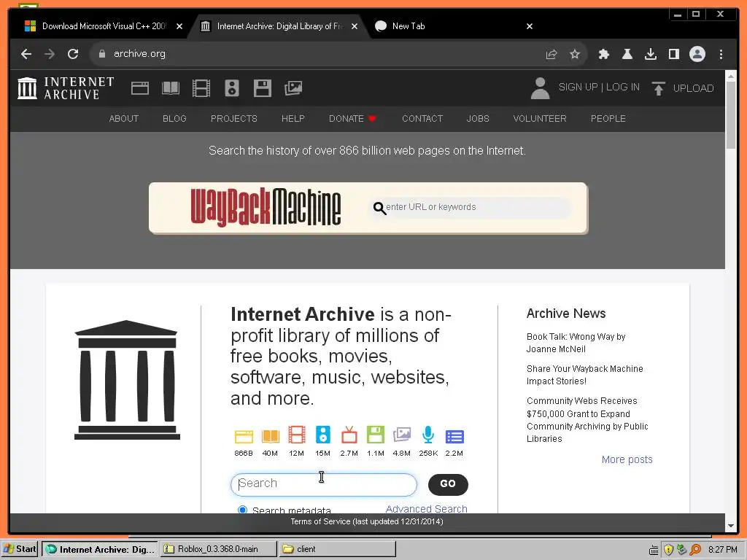This screenshot has width=747, height=560.
Task: Open the Terms of Service notice
Action: pyautogui.click(x=367, y=521)
